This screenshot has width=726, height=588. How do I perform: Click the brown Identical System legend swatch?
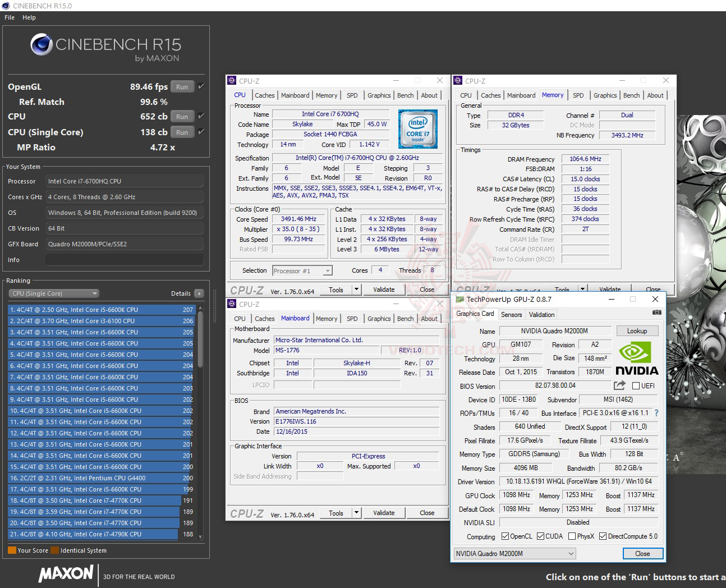coord(54,550)
